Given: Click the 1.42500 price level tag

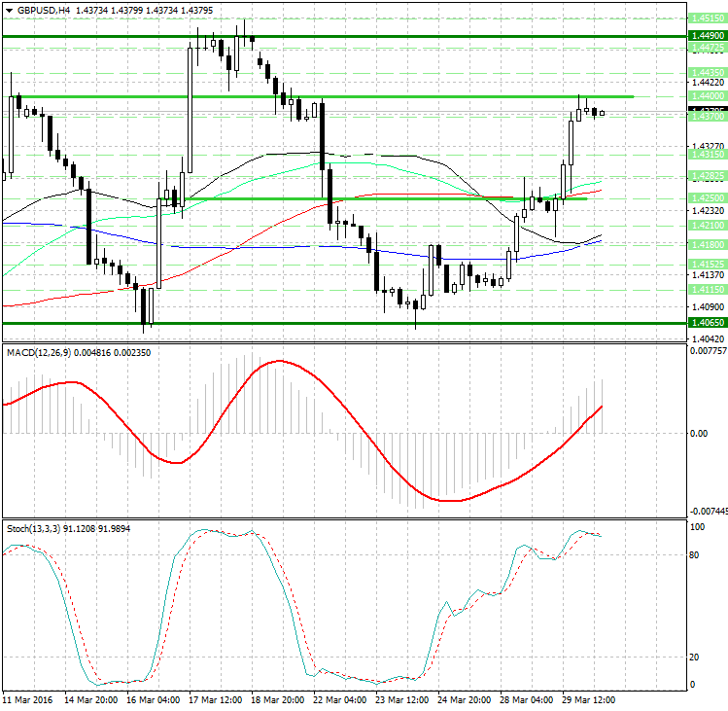Looking at the screenshot, I should tap(706, 197).
